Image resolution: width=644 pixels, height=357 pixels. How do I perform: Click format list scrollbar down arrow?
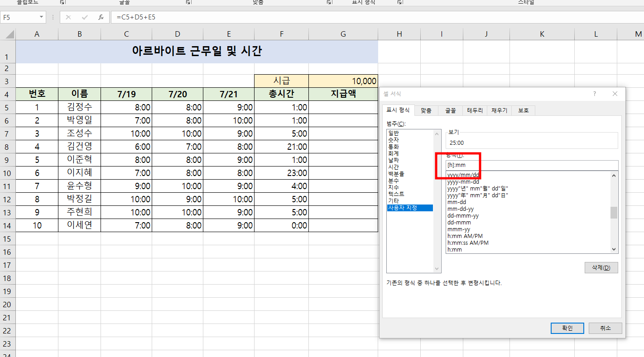click(614, 249)
